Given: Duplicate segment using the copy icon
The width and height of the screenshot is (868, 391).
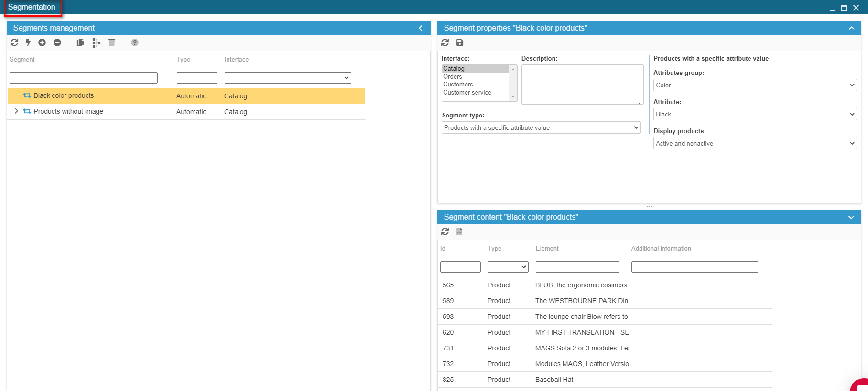Looking at the screenshot, I should point(80,42).
